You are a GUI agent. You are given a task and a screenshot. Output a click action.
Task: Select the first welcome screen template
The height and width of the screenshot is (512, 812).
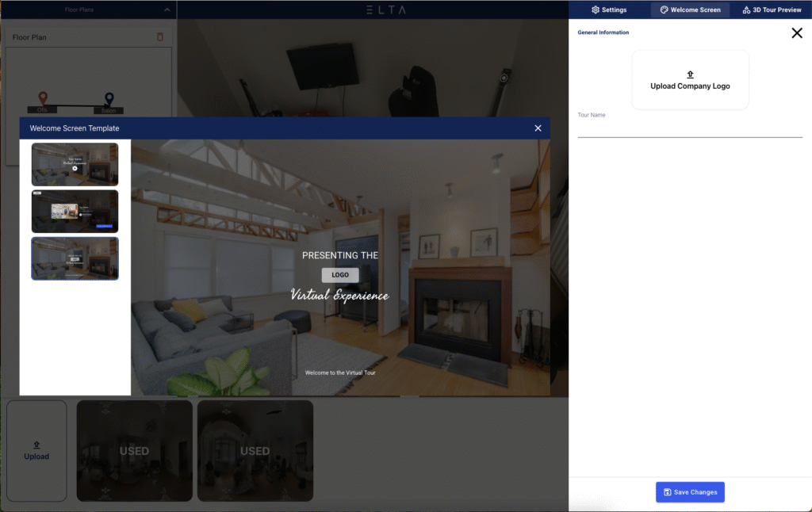pos(75,164)
